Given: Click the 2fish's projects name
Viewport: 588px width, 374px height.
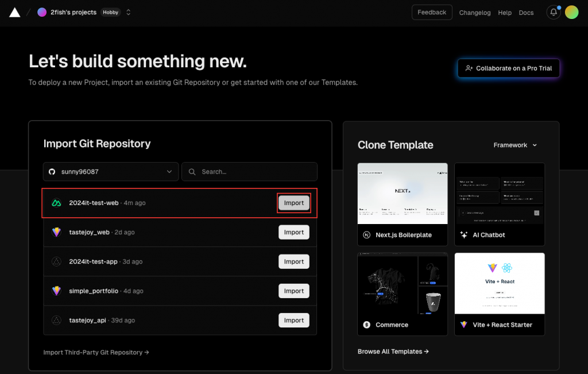Looking at the screenshot, I should 73,13.
